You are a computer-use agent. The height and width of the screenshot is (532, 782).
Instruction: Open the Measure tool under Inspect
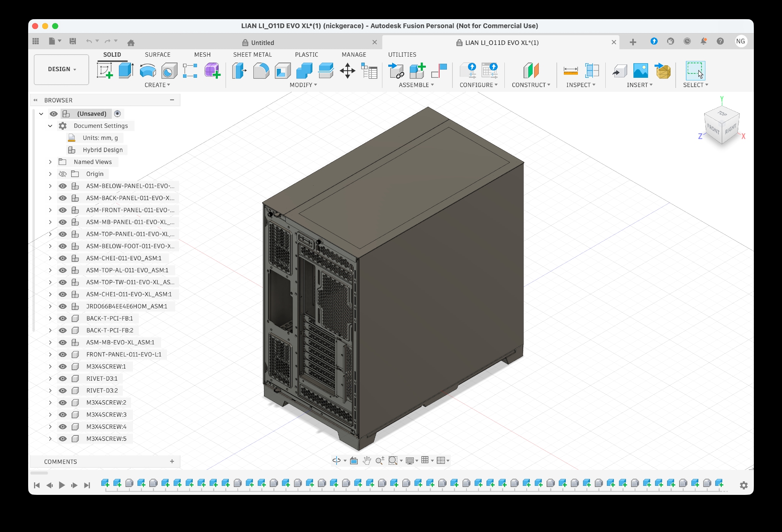pyautogui.click(x=570, y=71)
